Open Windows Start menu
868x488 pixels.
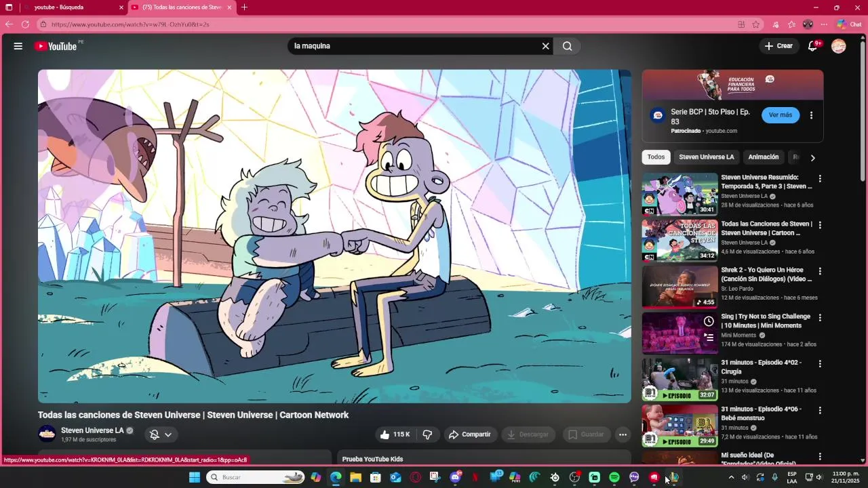point(195,477)
